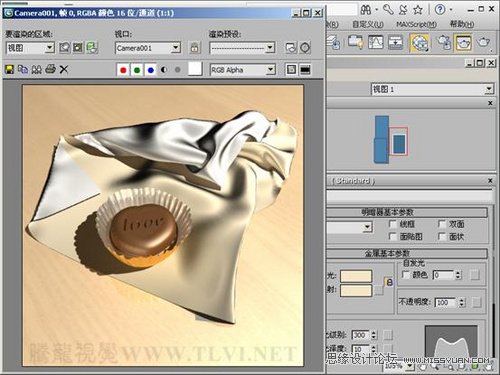Clear the rendered frame with the X icon

click(63, 69)
